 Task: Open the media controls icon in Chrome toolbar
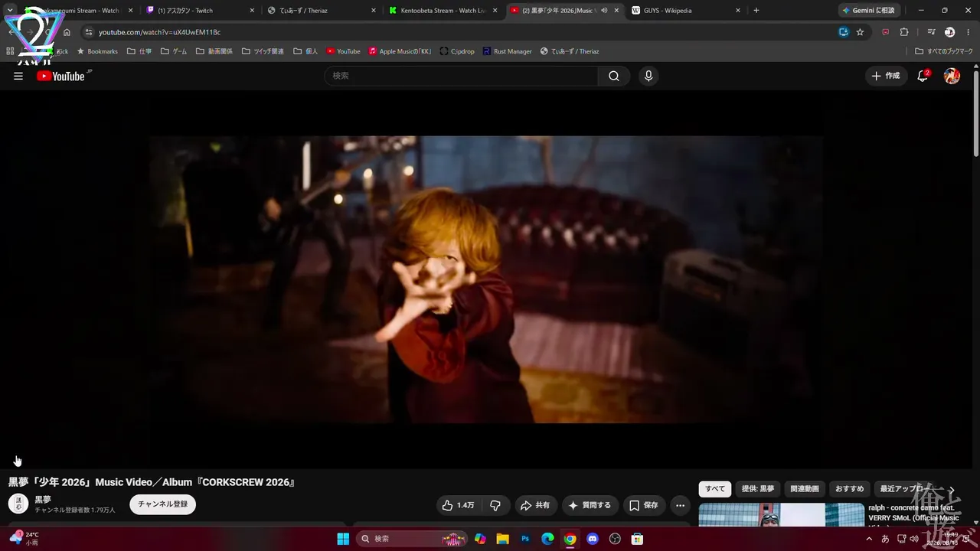931,32
